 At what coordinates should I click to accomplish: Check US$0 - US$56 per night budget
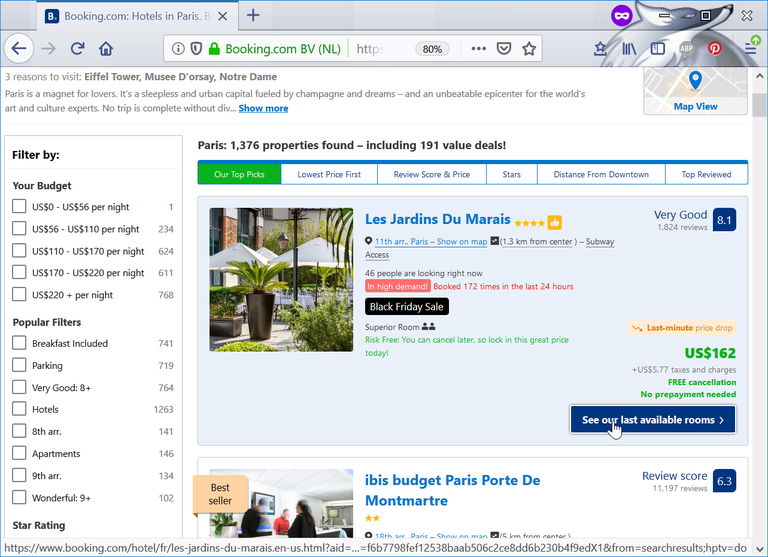[19, 206]
